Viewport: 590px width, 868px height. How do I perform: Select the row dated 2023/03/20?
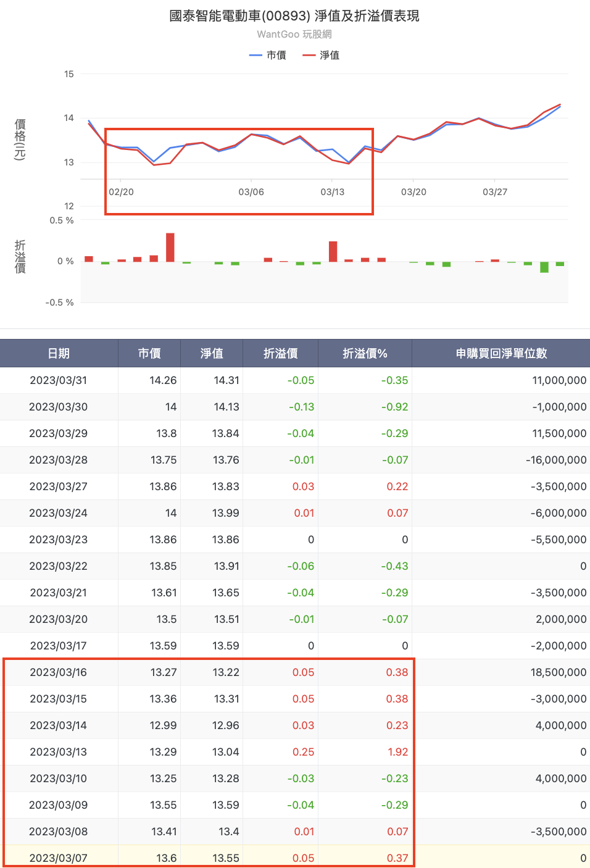coord(295,619)
